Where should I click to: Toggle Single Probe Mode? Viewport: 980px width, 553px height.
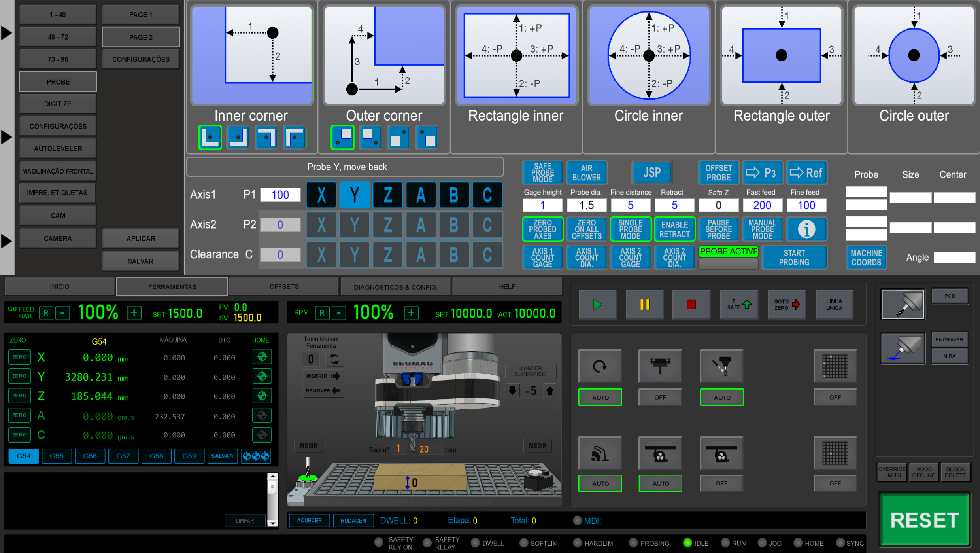631,229
